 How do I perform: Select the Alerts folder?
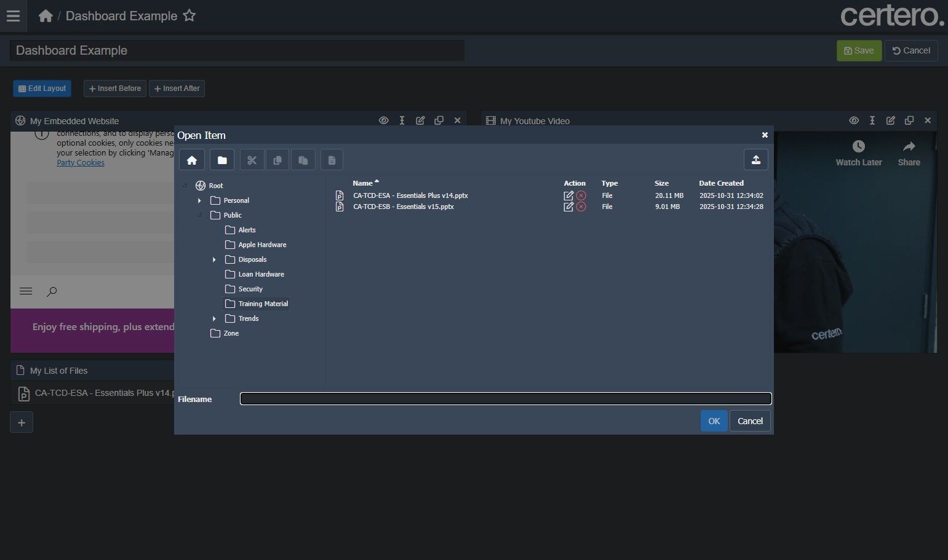pyautogui.click(x=247, y=230)
